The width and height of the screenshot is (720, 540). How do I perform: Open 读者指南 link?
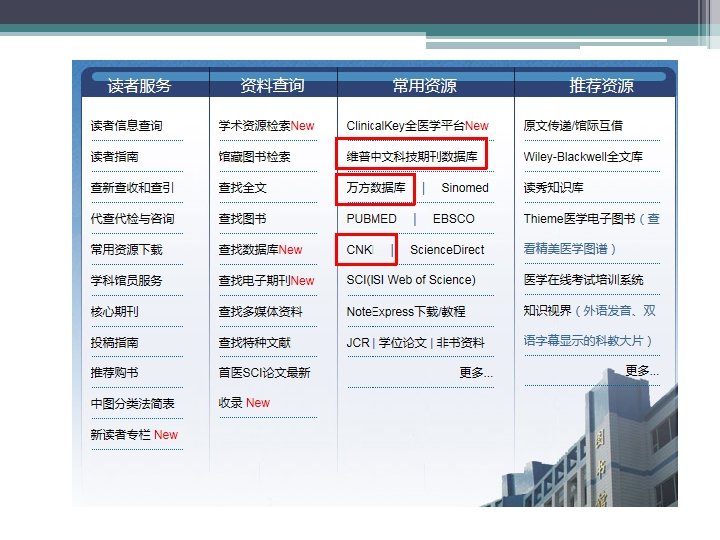pos(114,157)
